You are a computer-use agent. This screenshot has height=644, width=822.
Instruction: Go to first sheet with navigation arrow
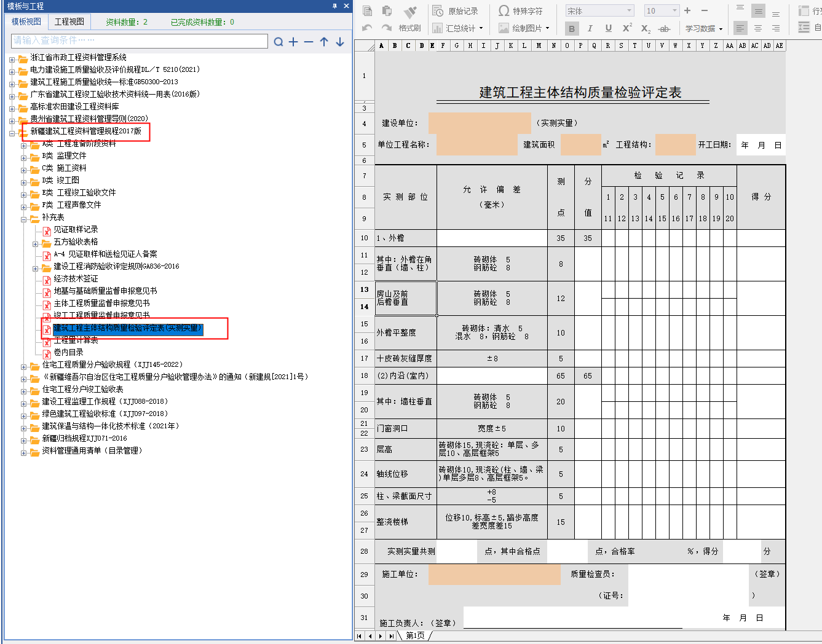(359, 636)
